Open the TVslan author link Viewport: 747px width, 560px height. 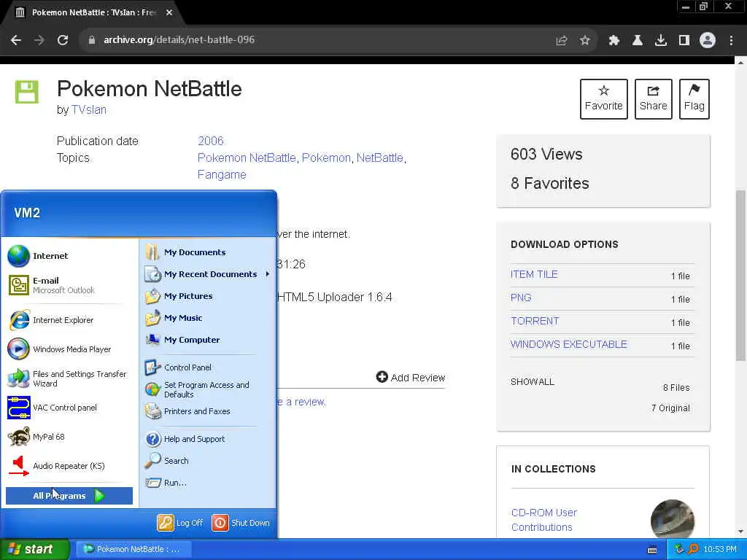click(88, 110)
